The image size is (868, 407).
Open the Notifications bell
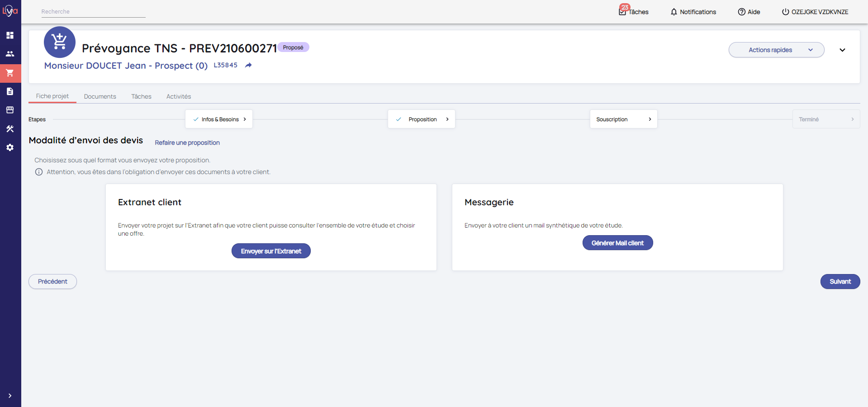pos(693,12)
